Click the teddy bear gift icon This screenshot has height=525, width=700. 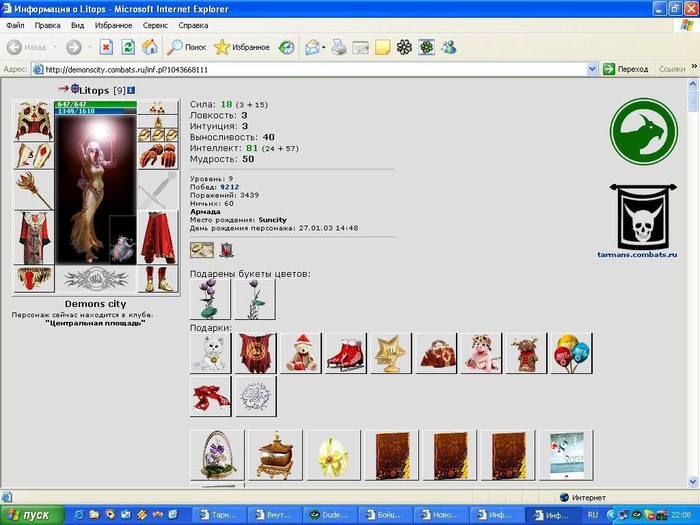coord(302,353)
